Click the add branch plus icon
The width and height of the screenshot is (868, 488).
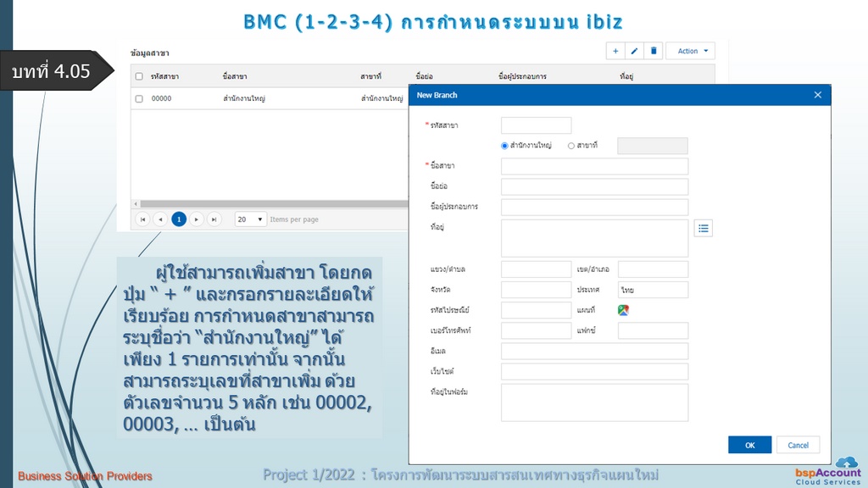[x=615, y=51]
